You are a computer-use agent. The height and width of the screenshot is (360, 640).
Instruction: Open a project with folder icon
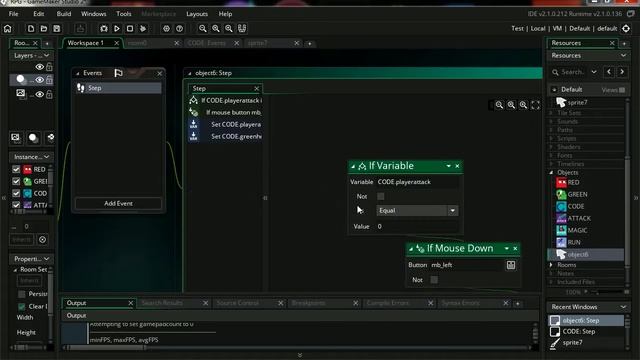tap(44, 29)
